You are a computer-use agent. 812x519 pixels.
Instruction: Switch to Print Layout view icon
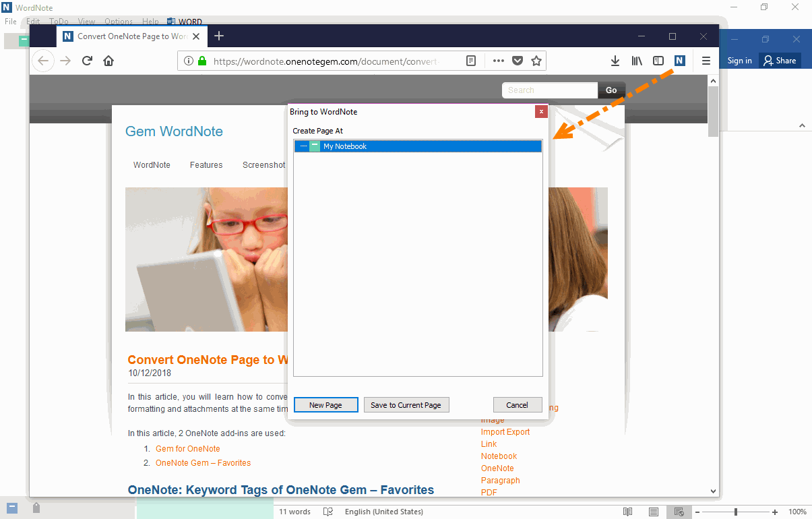click(x=654, y=512)
